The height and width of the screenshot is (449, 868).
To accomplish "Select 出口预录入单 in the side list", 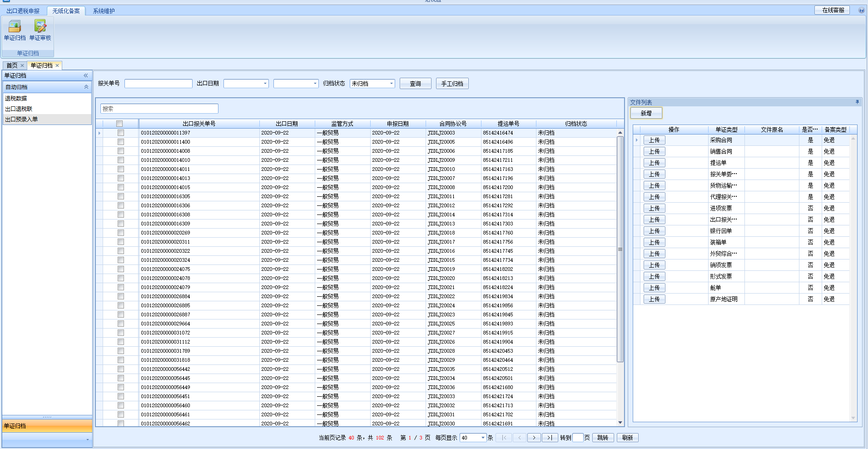I will click(47, 119).
